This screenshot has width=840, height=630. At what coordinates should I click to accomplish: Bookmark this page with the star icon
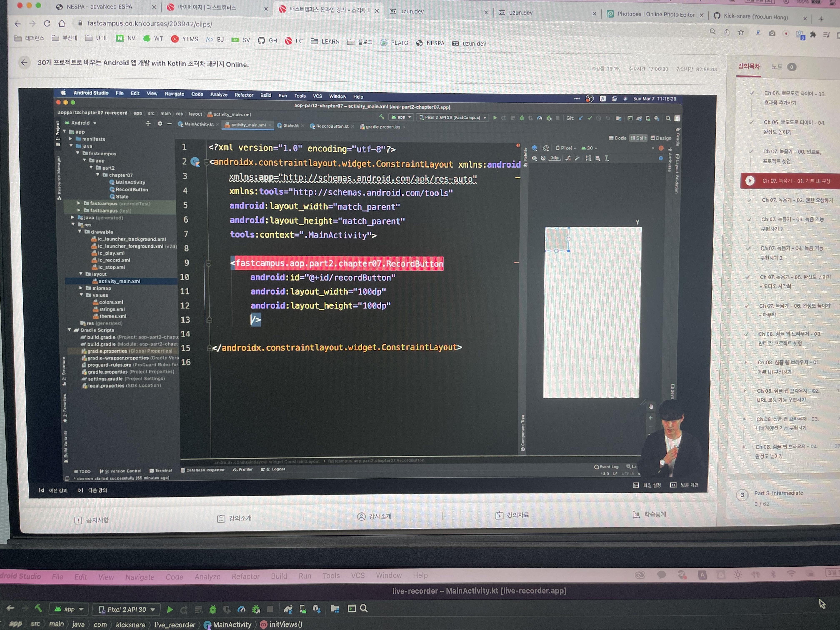[740, 33]
